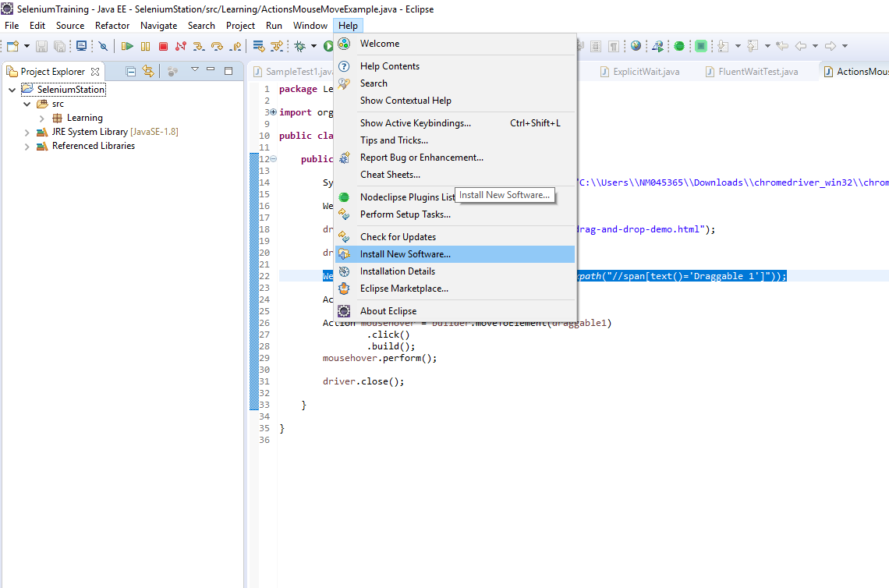Image resolution: width=889 pixels, height=588 pixels.
Task: Open the Next Annotation dropdown arrow
Action: [x=738, y=46]
